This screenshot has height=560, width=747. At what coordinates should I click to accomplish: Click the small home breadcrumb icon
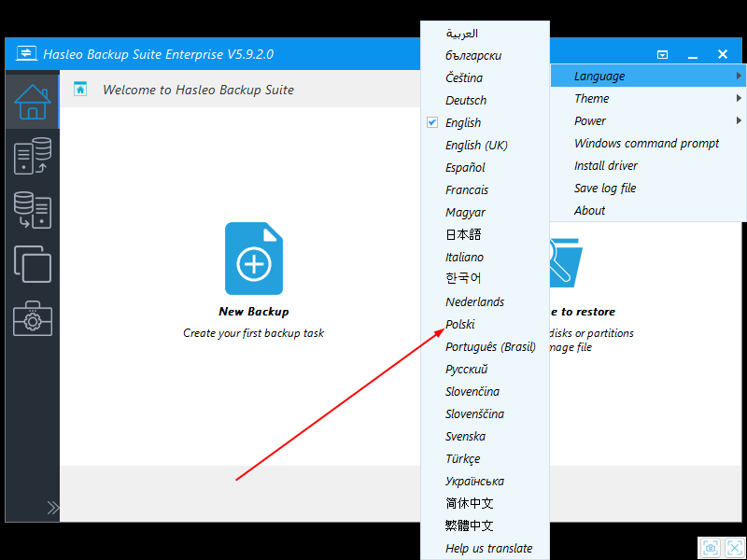coord(80,89)
